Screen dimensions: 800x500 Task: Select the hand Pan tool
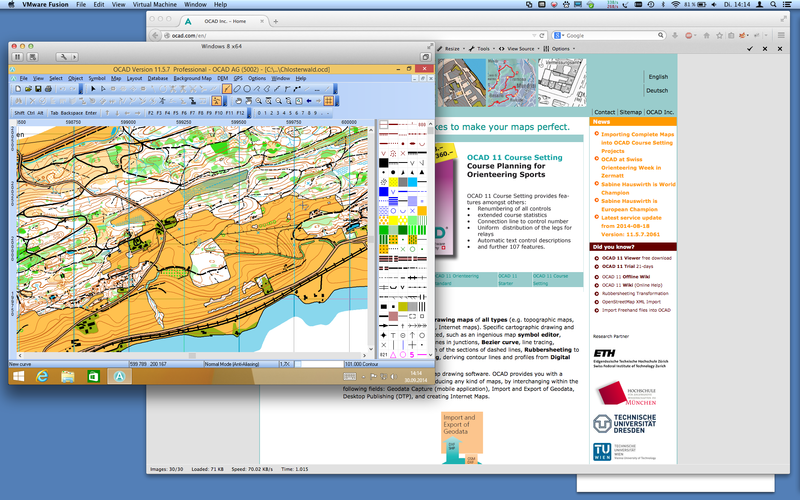click(238, 101)
